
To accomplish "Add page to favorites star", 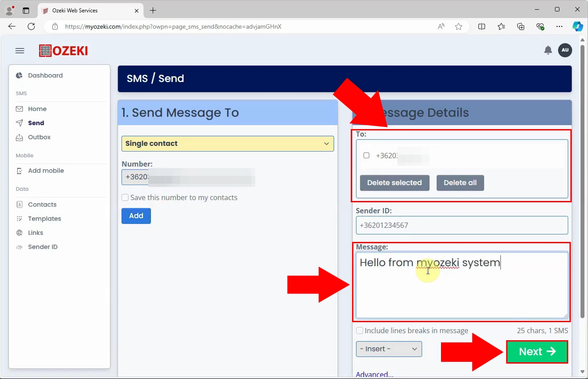I will click(x=459, y=26).
